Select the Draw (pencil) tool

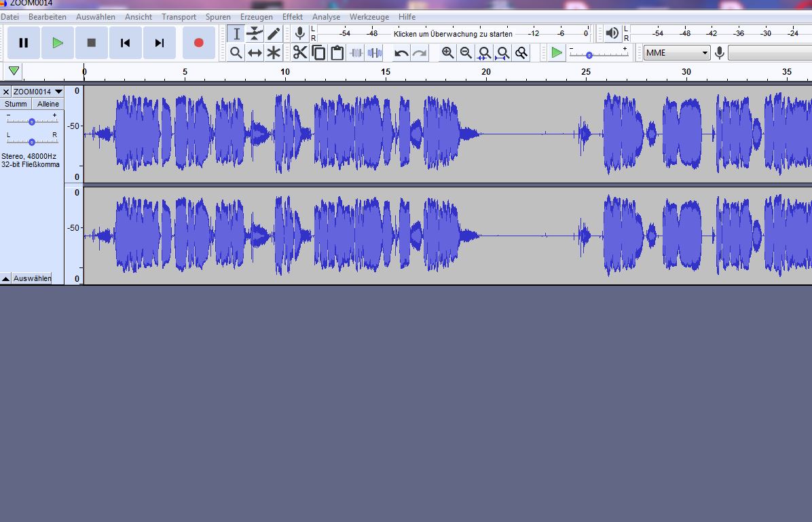tap(274, 34)
